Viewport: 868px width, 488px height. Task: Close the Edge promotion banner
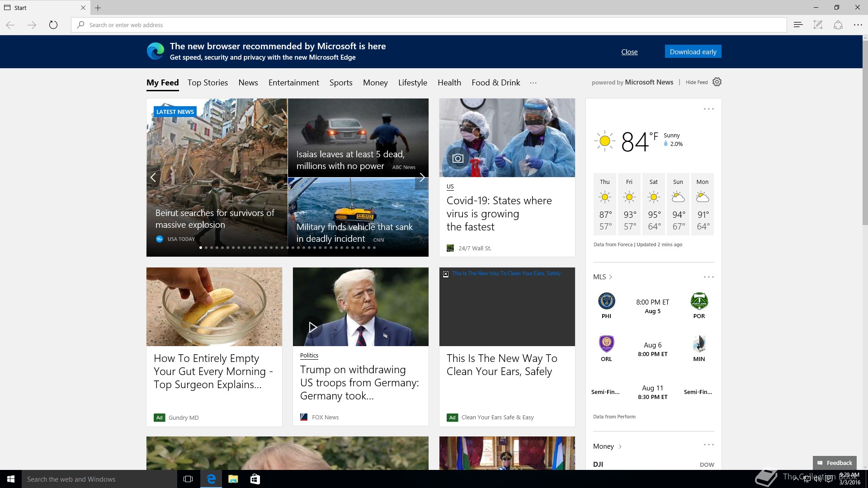[x=629, y=52]
